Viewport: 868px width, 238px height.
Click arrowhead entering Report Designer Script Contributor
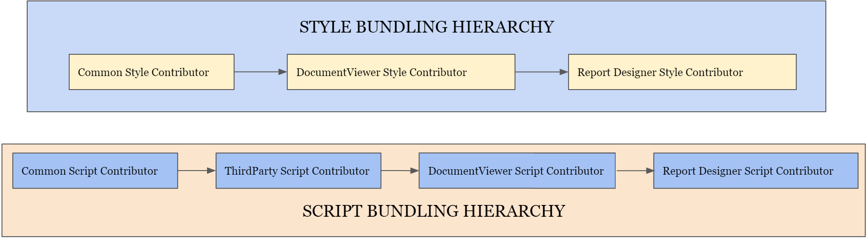(x=650, y=171)
